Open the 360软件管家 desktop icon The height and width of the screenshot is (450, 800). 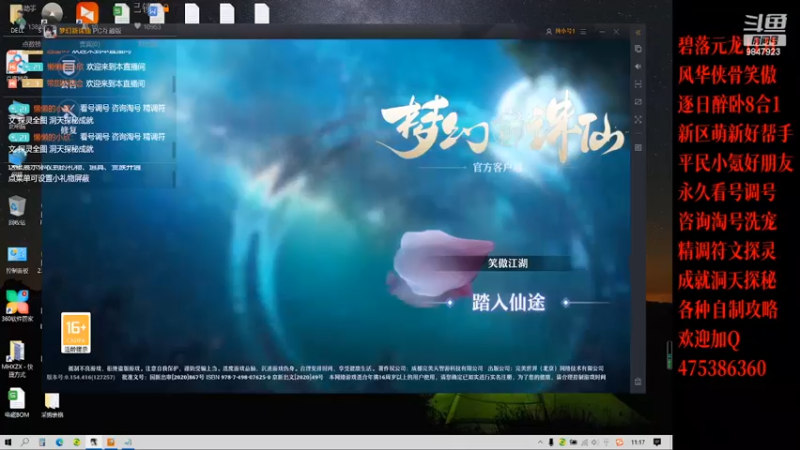tap(17, 305)
